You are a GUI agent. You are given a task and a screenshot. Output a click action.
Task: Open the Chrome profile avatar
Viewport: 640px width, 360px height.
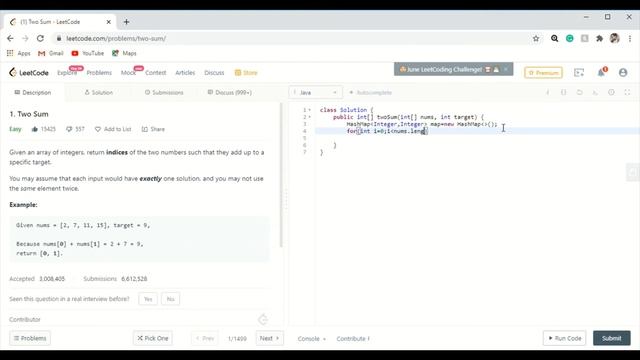click(614, 38)
